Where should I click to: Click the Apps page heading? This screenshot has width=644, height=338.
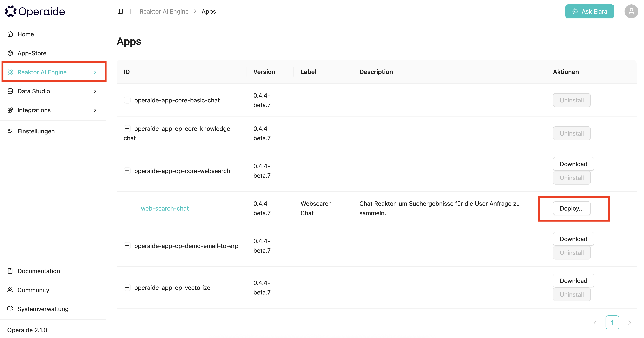coord(129,42)
